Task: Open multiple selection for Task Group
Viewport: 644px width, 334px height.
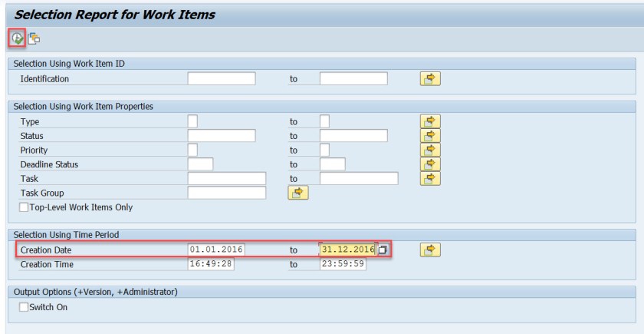Action: click(x=298, y=193)
